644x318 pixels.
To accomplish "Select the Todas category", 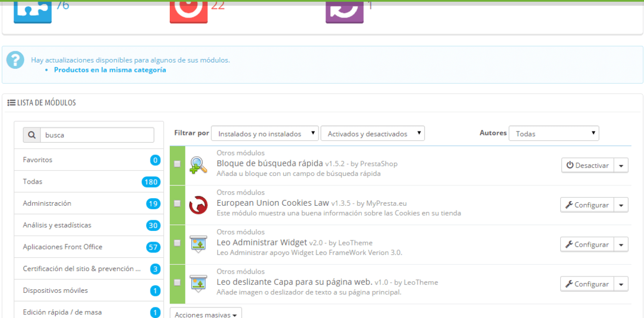I will [x=89, y=181].
